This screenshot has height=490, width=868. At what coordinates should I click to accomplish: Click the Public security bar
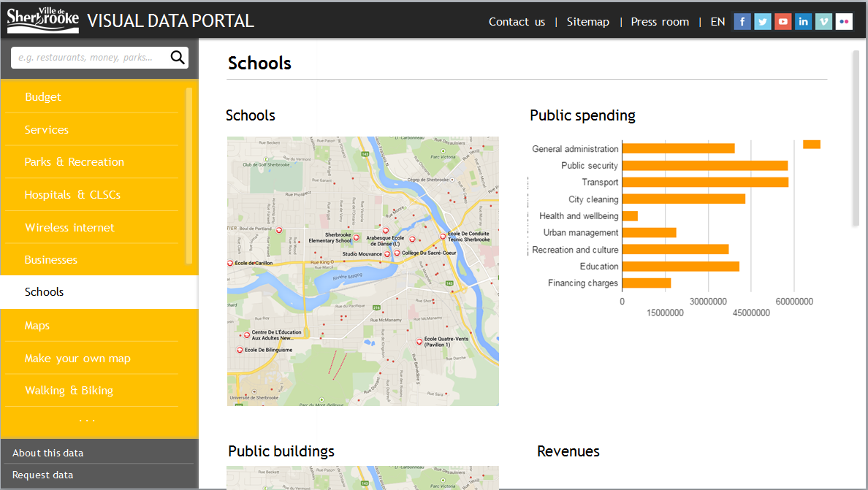pos(704,165)
